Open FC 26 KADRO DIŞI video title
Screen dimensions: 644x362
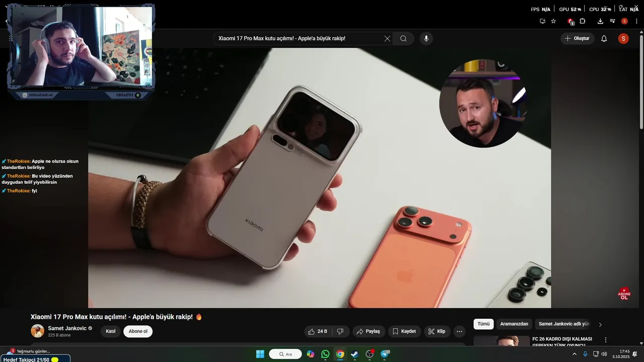[562, 342]
